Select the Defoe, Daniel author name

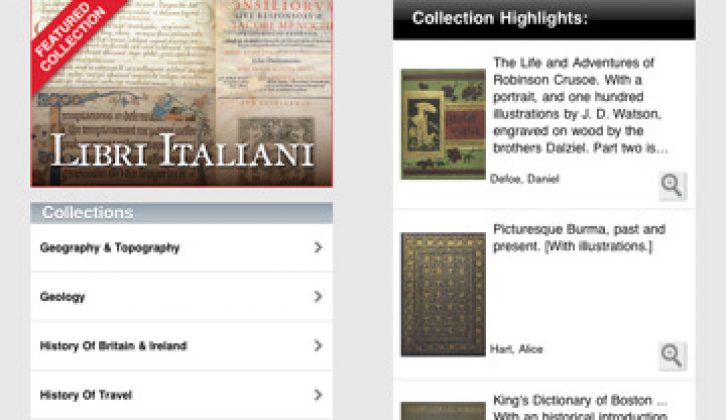(525, 179)
